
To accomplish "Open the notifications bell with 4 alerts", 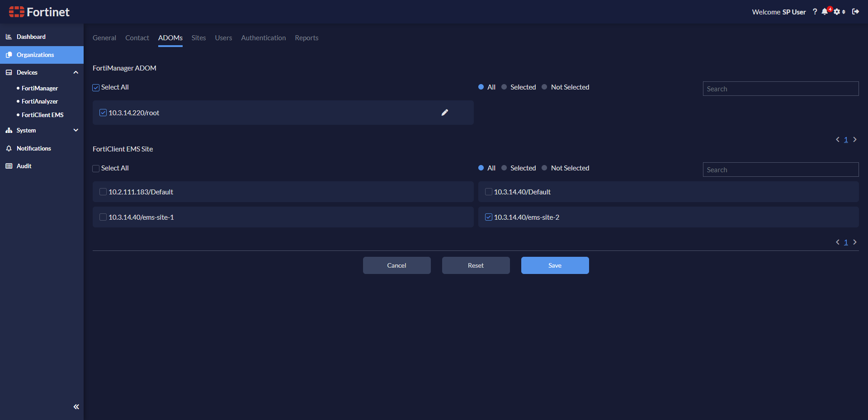I will click(x=825, y=12).
